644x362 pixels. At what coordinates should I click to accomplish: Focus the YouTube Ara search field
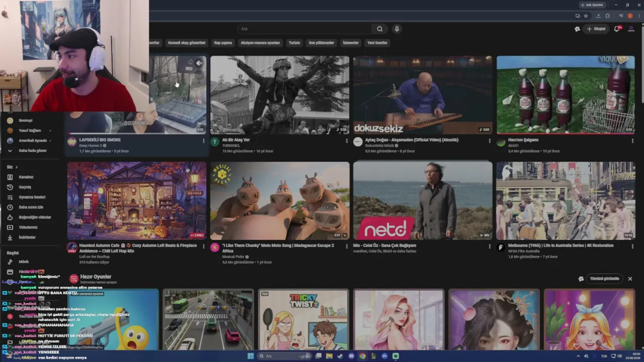(306, 29)
